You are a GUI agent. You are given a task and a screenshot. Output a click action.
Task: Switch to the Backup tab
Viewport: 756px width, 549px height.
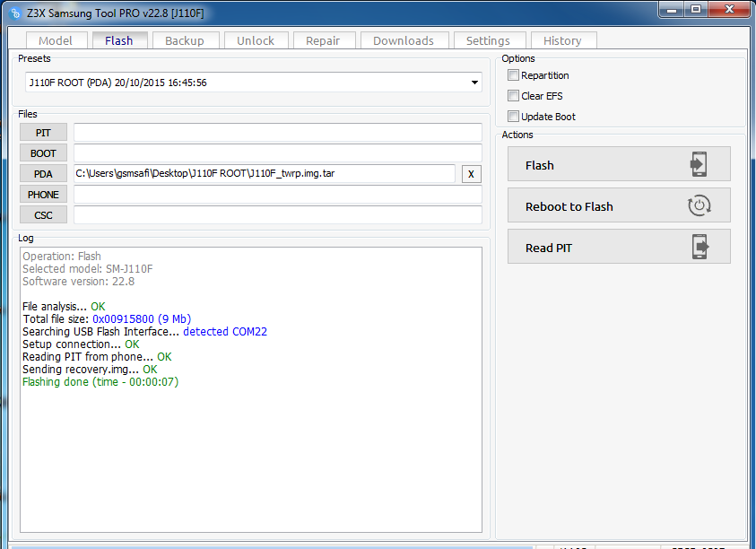[x=185, y=40]
